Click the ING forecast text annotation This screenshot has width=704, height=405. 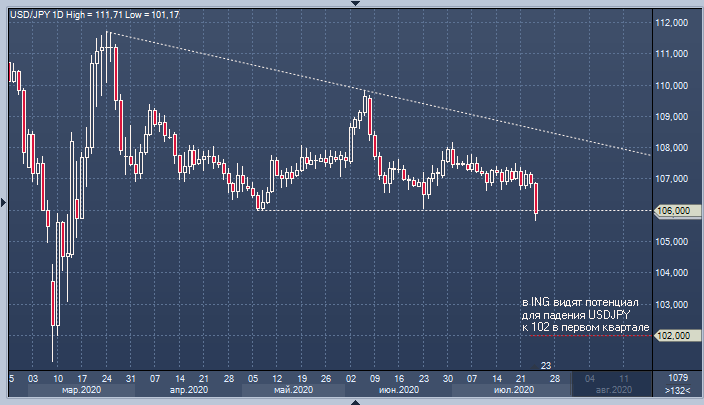click(x=586, y=315)
